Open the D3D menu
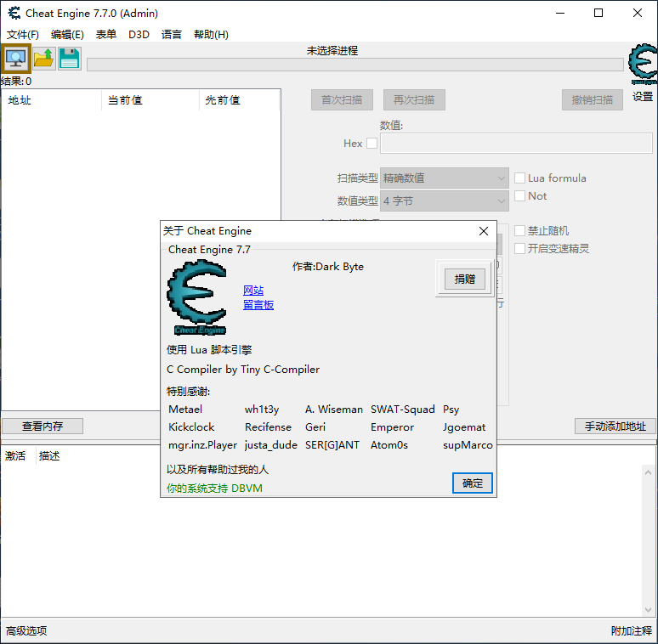 click(139, 34)
